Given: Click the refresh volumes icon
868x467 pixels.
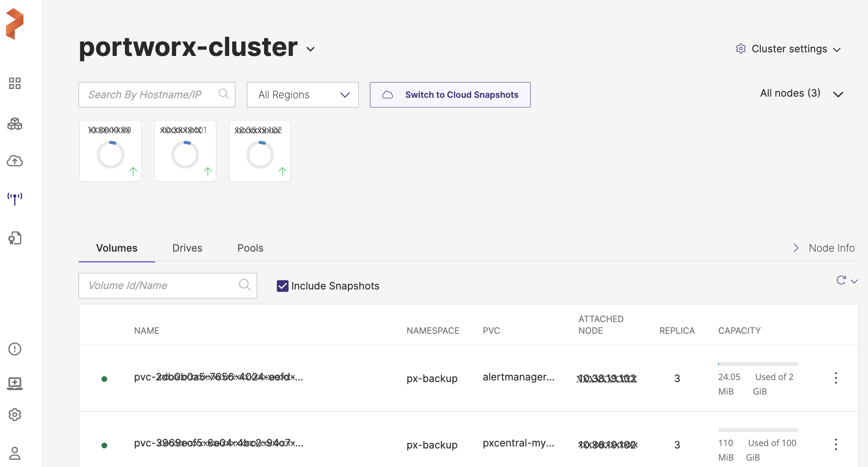Looking at the screenshot, I should [841, 280].
